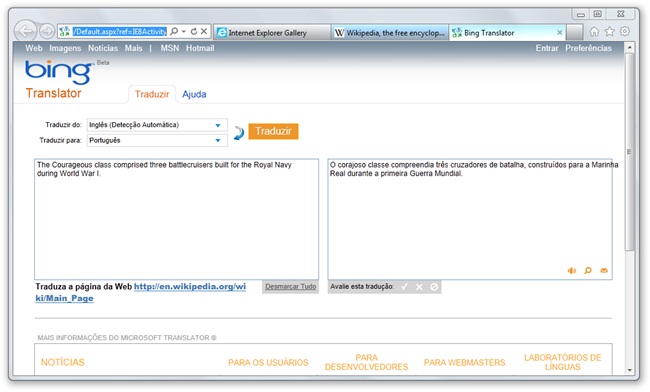Open the Traduzir page tab
Image resolution: width=650 pixels, height=392 pixels.
tap(152, 94)
